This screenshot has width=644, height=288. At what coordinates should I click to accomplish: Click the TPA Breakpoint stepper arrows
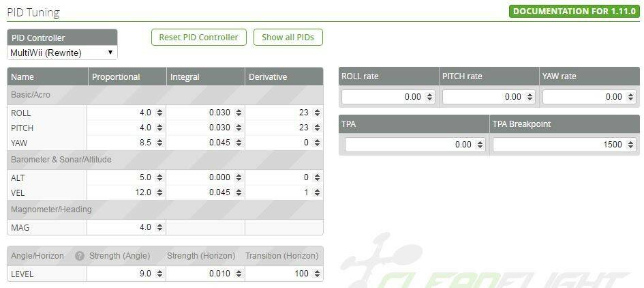pyautogui.click(x=631, y=145)
